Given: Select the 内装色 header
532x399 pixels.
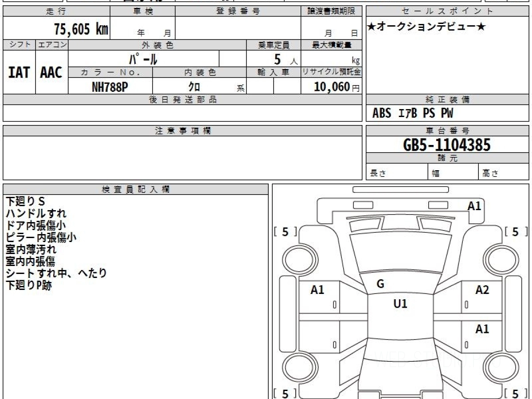Looking at the screenshot, I should (199, 73).
